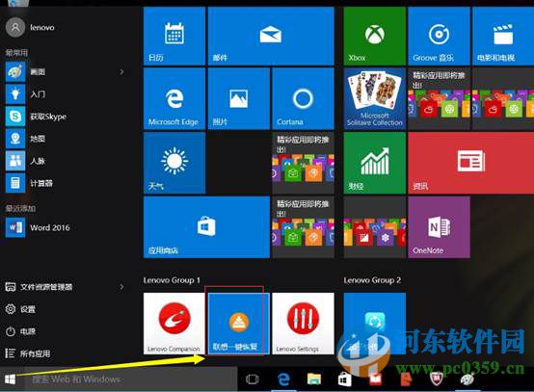534x392 pixels.
Task: Click the Windows Start button
Action: [x=11, y=379]
